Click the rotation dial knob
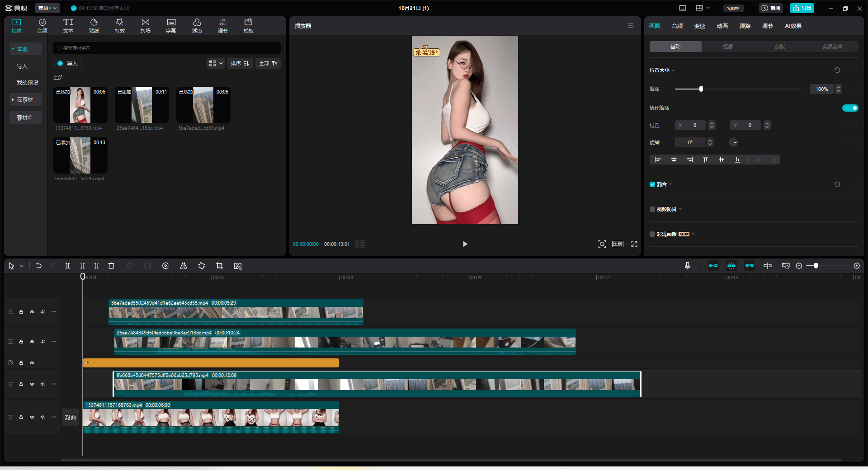 tap(733, 142)
